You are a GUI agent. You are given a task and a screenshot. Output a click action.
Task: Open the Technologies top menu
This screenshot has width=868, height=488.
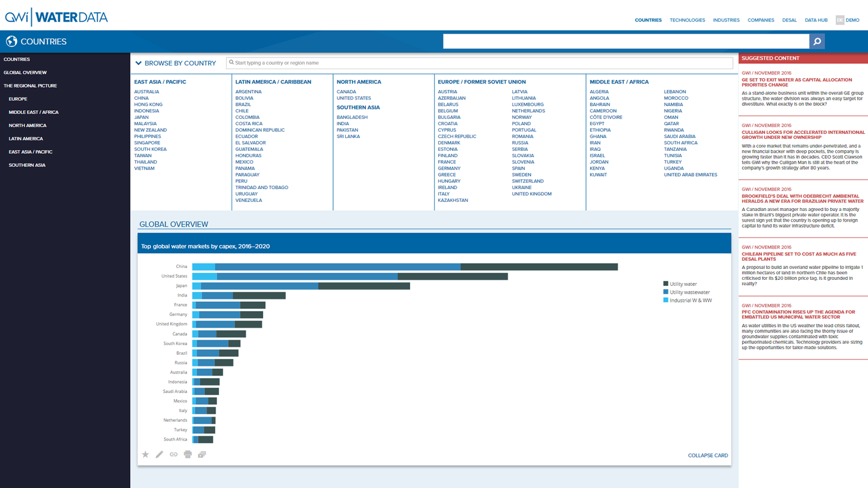tap(687, 20)
